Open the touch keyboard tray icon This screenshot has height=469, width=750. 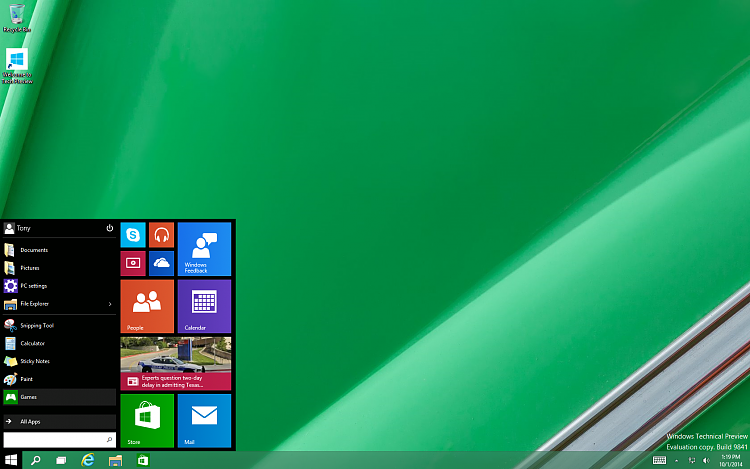(x=659, y=460)
